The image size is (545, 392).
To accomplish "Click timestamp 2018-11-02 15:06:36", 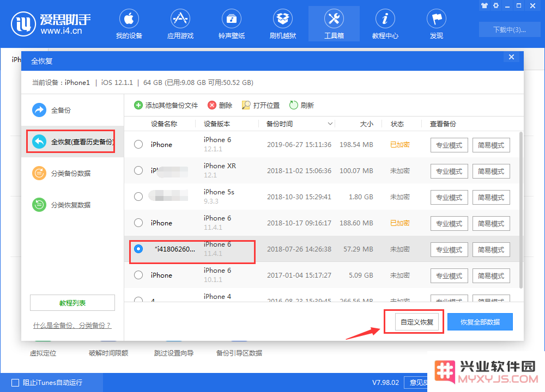I will tap(299, 171).
